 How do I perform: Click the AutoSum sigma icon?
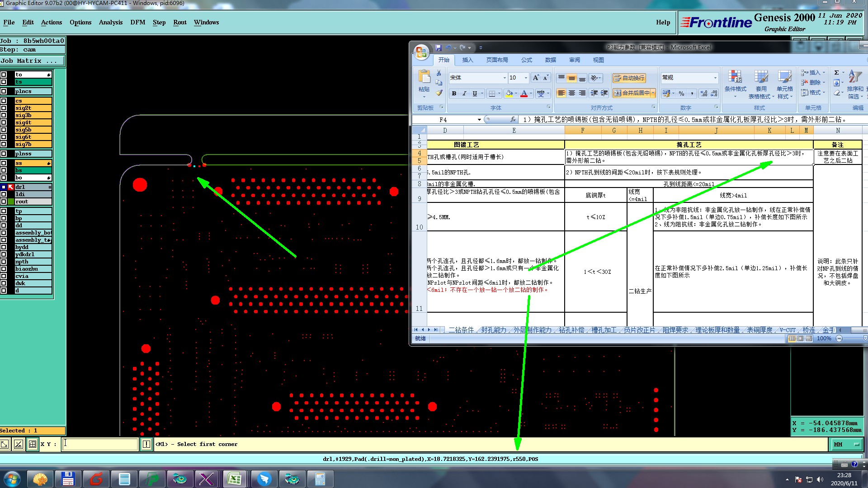pos(836,73)
